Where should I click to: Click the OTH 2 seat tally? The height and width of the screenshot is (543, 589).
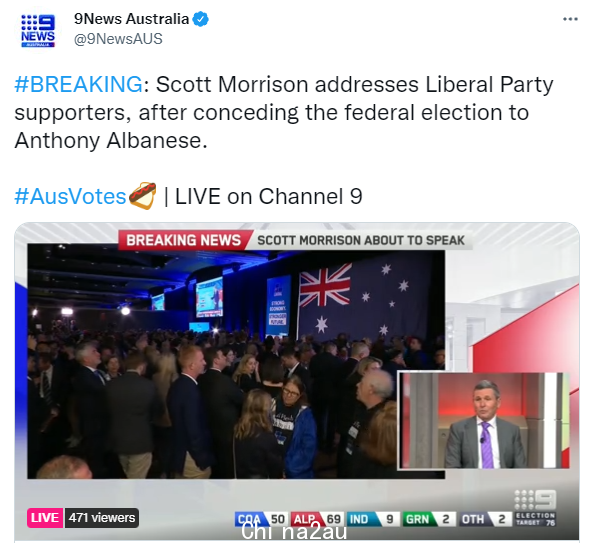tap(484, 519)
